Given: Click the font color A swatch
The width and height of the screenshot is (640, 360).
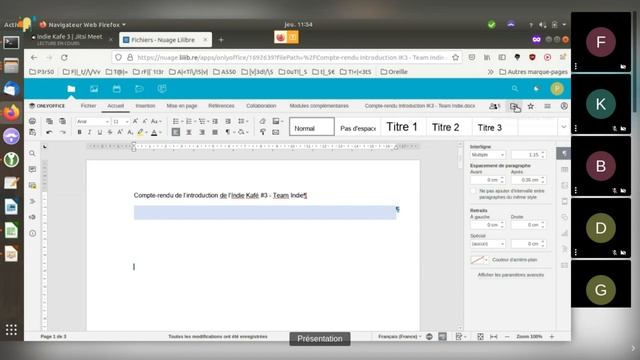Looking at the screenshot, I should click(154, 132).
